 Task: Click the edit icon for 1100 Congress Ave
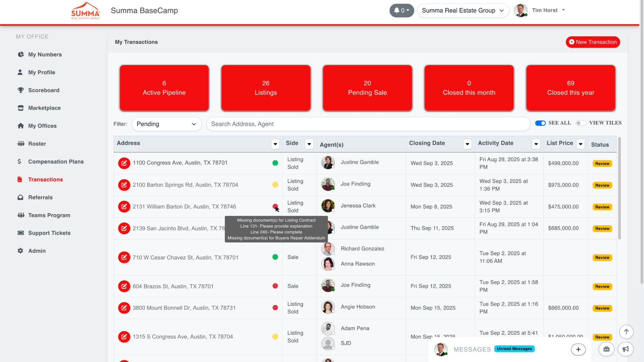pos(124,163)
